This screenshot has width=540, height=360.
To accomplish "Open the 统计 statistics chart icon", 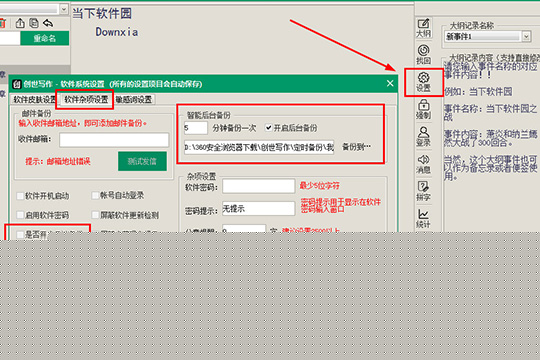I will point(423,218).
